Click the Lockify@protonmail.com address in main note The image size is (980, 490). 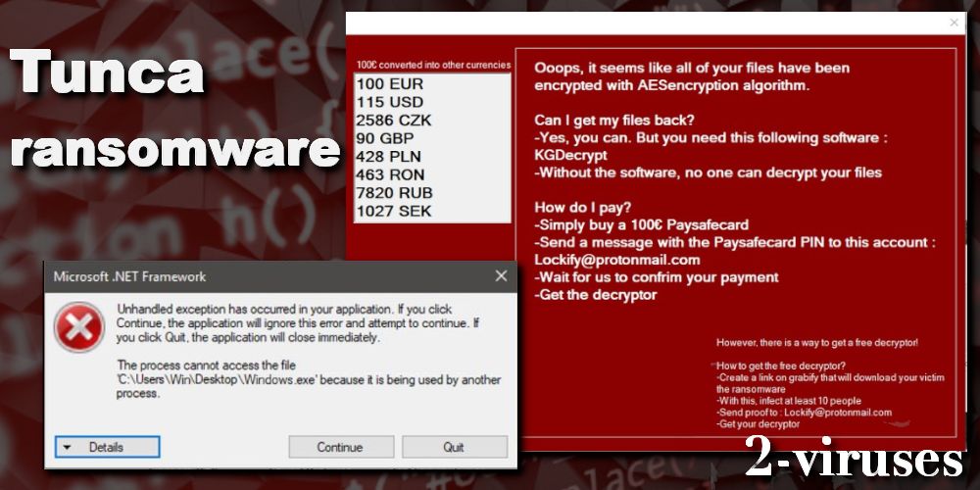[x=616, y=260]
